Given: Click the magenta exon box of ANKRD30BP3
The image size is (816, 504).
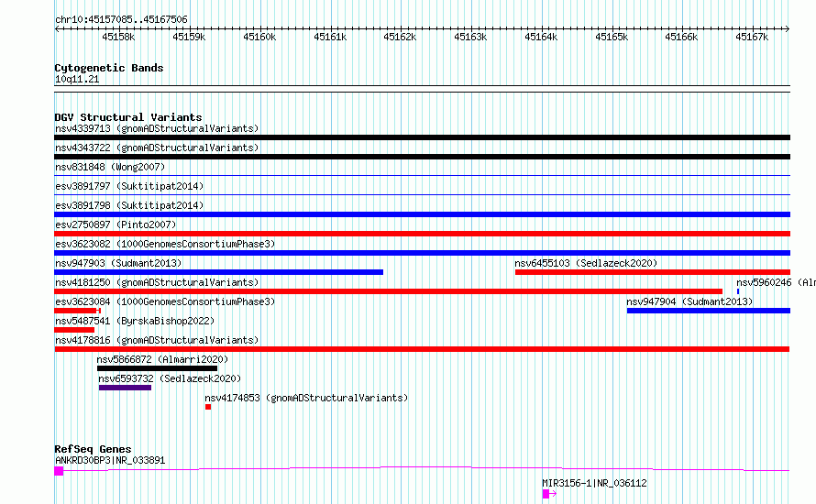Looking at the screenshot, I should tap(59, 471).
